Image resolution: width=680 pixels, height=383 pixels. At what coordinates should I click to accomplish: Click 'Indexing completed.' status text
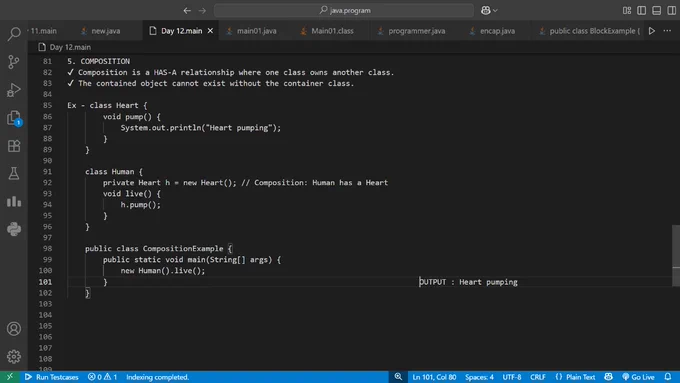(x=157, y=377)
